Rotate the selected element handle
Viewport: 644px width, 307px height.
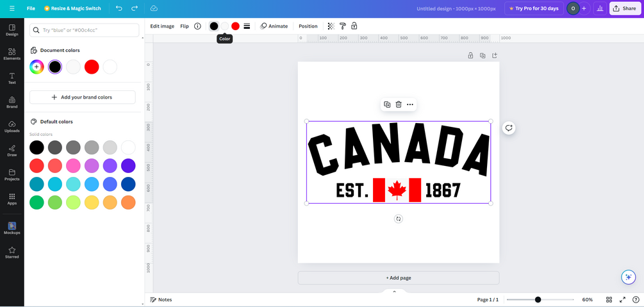[x=398, y=219]
